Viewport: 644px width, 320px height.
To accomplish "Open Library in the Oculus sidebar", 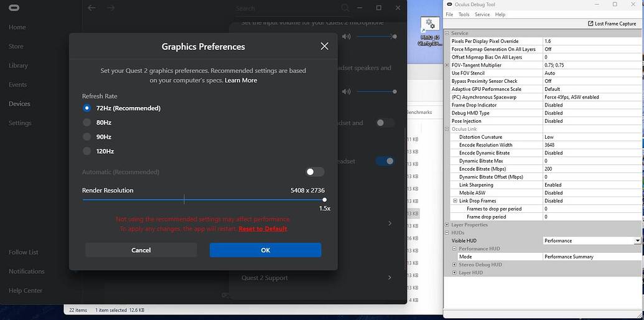I will (18, 65).
